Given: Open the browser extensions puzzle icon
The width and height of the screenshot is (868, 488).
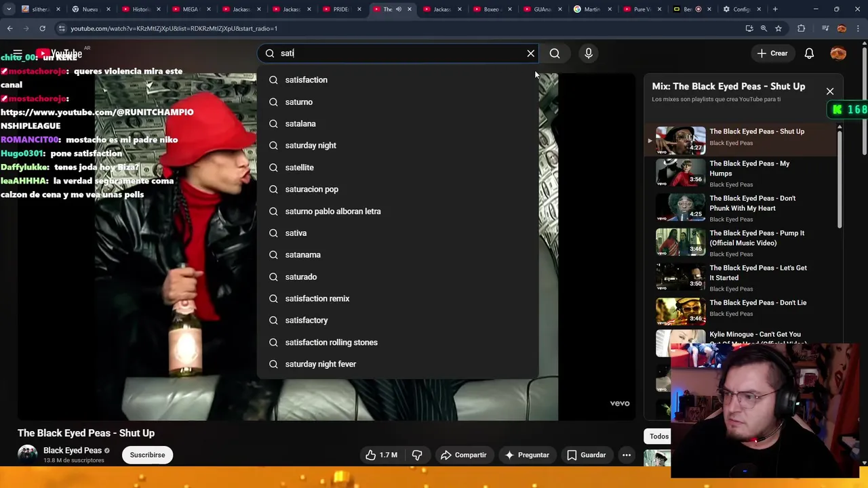Looking at the screenshot, I should (x=802, y=28).
